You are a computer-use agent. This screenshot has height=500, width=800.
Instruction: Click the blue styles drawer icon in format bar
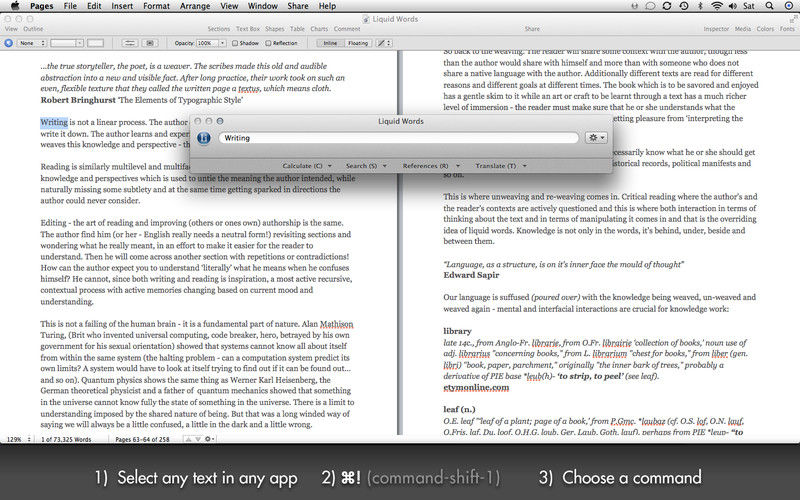[9, 43]
